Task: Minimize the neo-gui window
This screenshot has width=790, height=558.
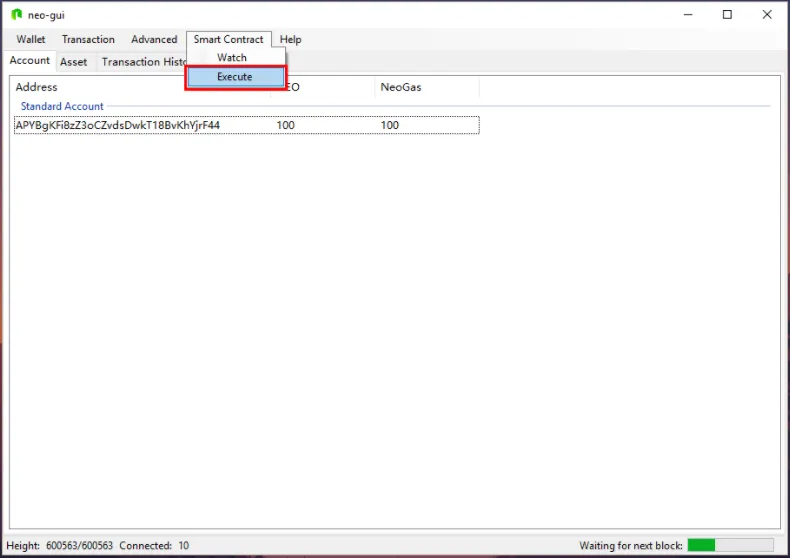Action: click(688, 15)
